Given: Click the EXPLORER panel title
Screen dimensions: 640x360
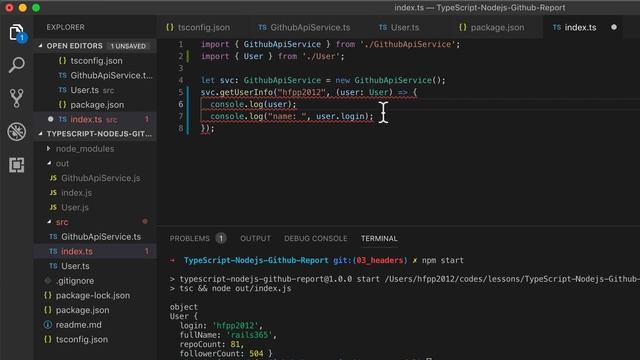Looking at the screenshot, I should click(x=65, y=27).
